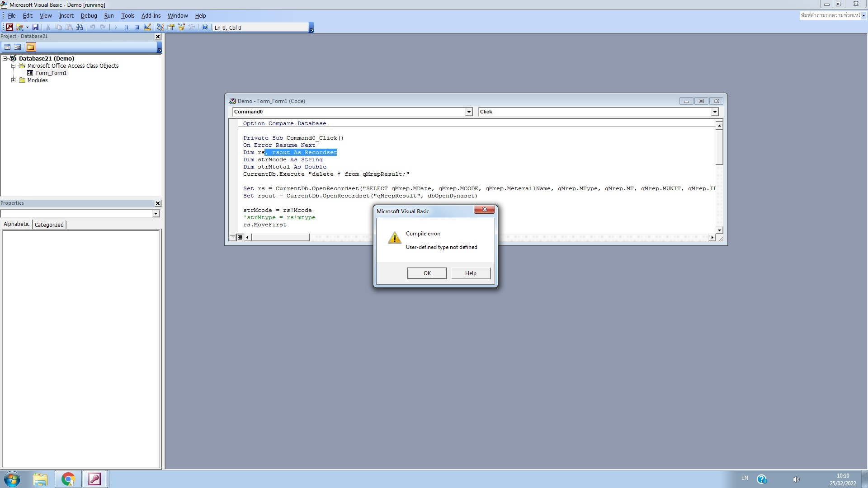Collapse the Database21 (Demo) project node
Image resolution: width=868 pixels, height=488 pixels.
pos(5,58)
